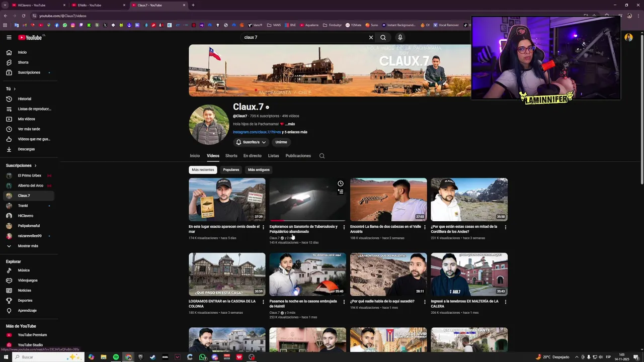Open options menu for Sanatorio video

pyautogui.click(x=344, y=227)
